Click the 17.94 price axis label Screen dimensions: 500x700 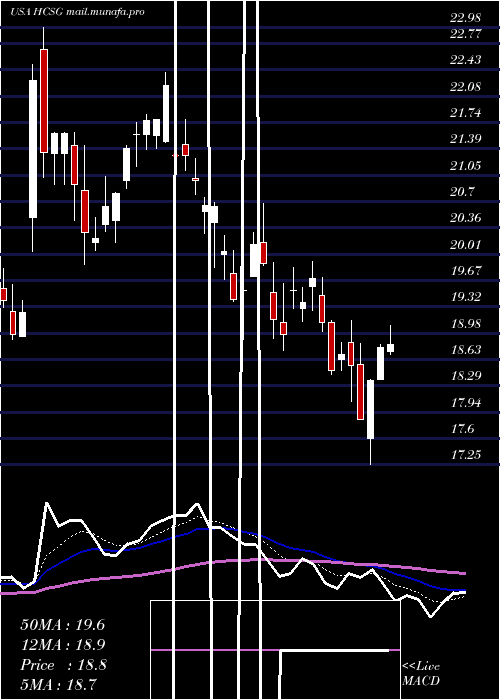click(x=465, y=403)
